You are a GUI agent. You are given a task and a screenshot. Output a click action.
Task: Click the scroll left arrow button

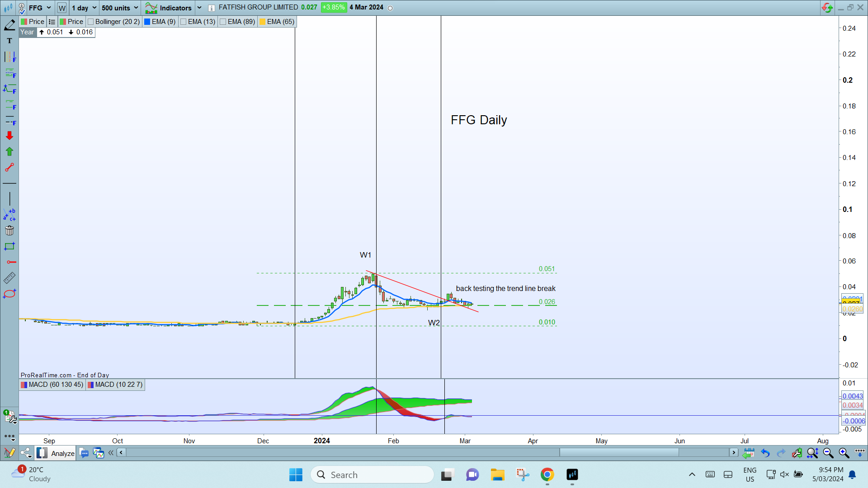click(121, 452)
